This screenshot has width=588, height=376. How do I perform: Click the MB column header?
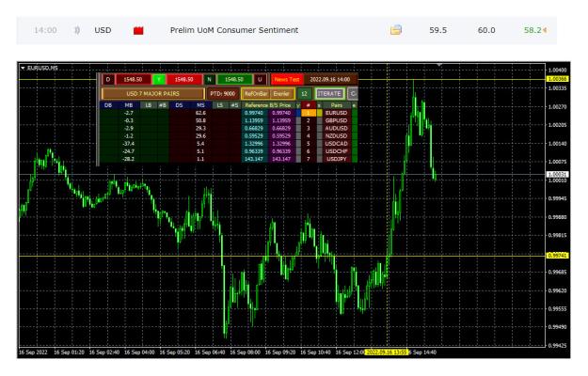pyautogui.click(x=129, y=105)
